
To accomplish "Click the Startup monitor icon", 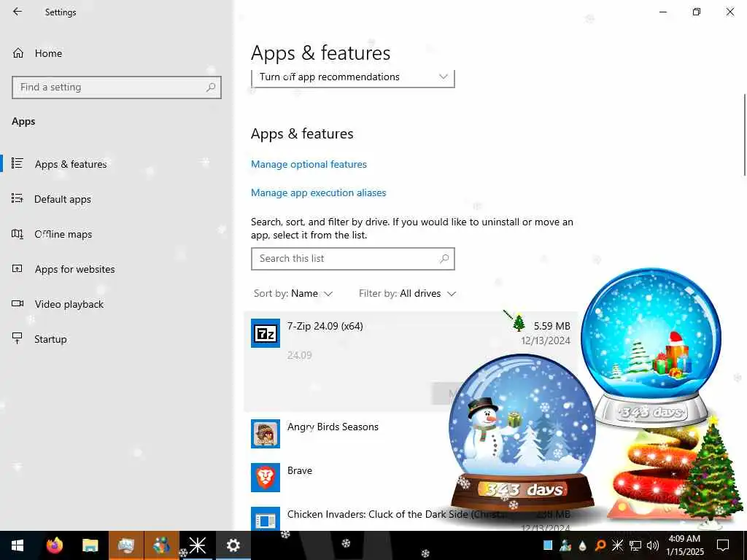I will (x=18, y=338).
